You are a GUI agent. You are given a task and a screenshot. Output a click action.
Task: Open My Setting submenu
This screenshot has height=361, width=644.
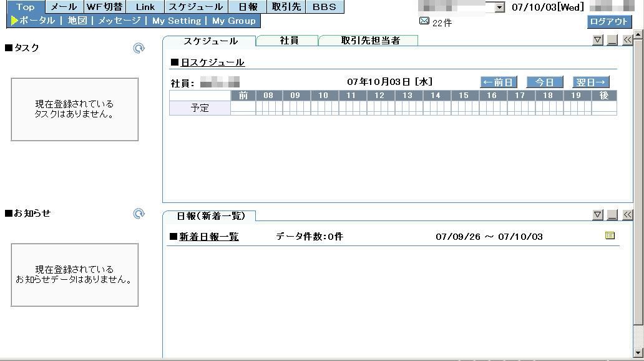point(177,21)
